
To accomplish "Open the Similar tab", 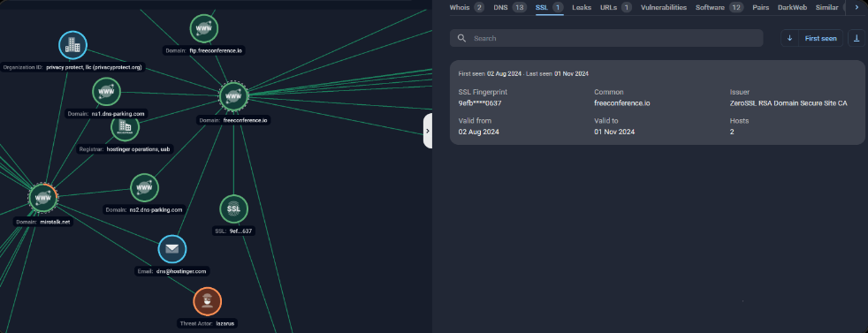I will [826, 7].
